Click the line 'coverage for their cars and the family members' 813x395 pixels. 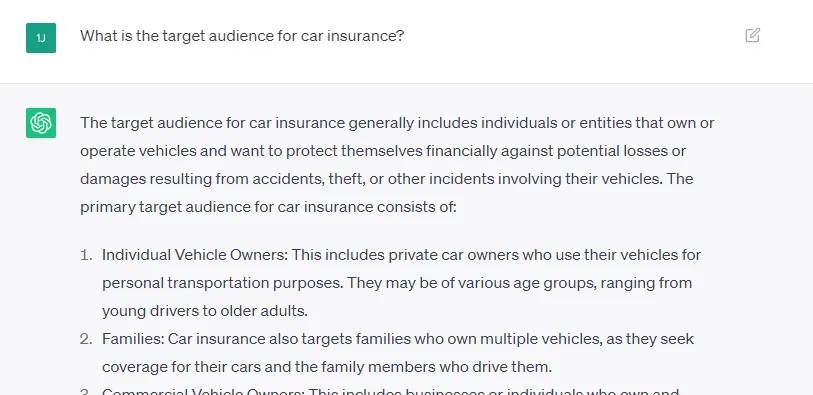click(x=327, y=367)
